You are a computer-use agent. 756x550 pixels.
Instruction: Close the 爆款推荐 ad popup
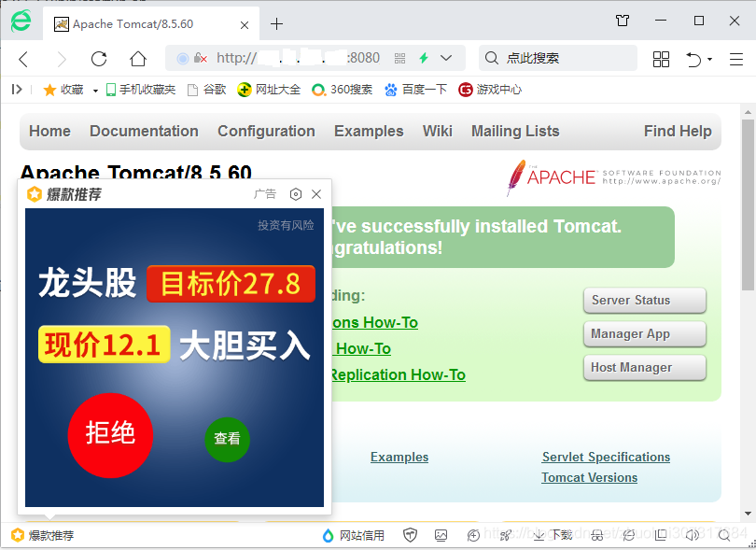(x=316, y=194)
